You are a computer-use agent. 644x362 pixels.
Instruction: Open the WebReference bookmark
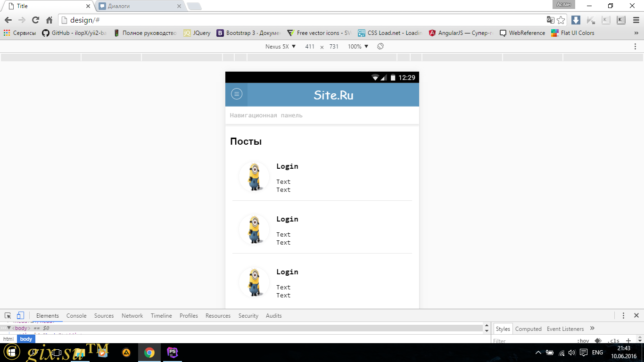[x=522, y=33]
